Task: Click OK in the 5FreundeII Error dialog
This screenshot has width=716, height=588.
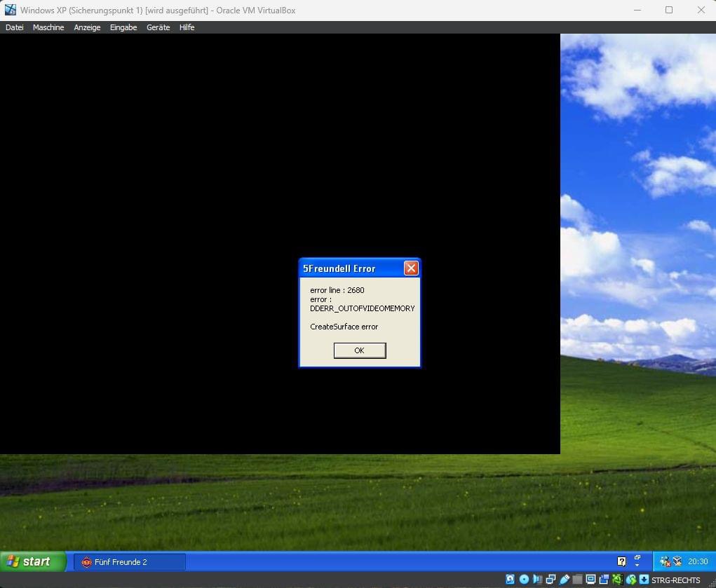Action: tap(360, 350)
